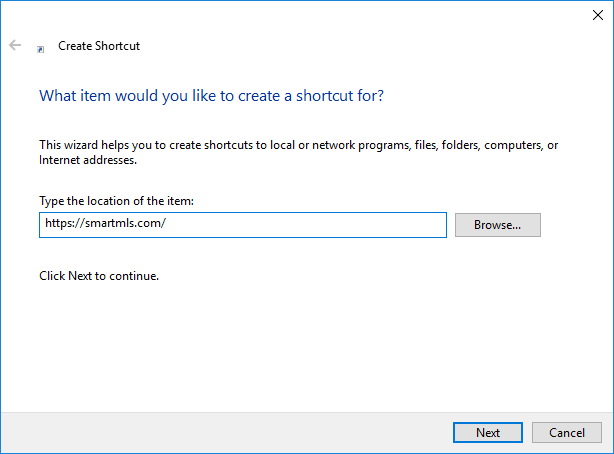The height and width of the screenshot is (454, 614).
Task: Click the small shortcut icon beside Create Shortcut
Action: pyautogui.click(x=41, y=47)
